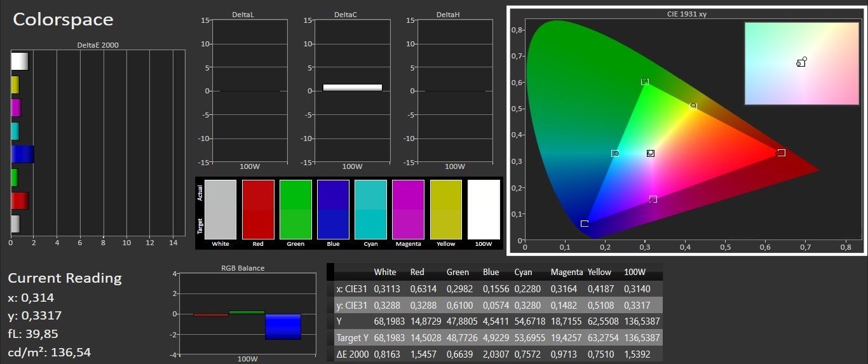
Task: Click table cell 0,6314 for Red x
Action: point(423,289)
